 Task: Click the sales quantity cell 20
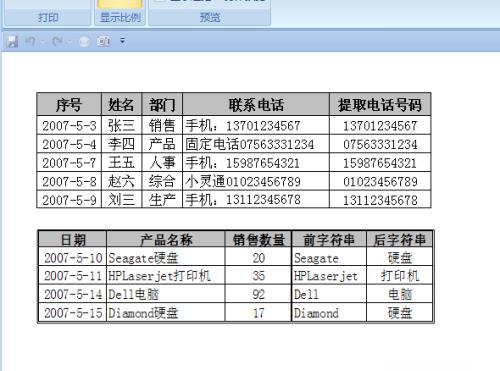pyautogui.click(x=258, y=257)
